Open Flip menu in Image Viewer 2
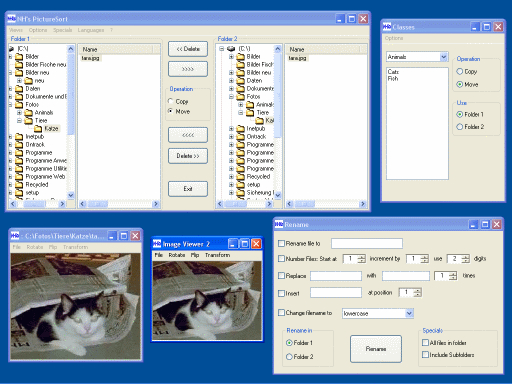This screenshot has width=512, height=384. 195,255
